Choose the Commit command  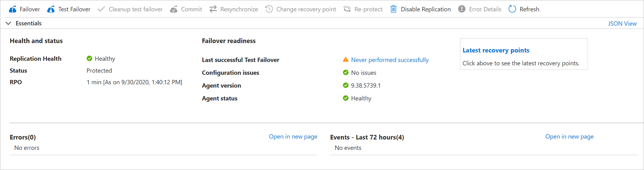click(x=185, y=9)
